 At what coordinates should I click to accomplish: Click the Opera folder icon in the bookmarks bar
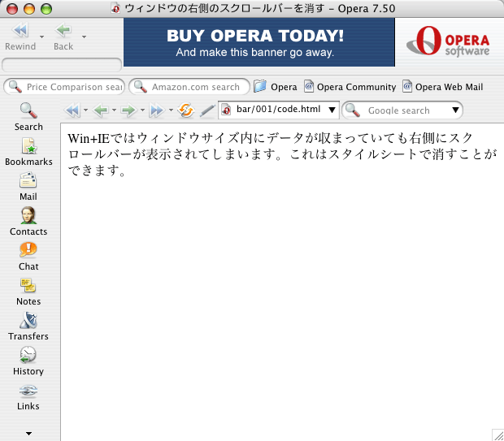pos(259,86)
